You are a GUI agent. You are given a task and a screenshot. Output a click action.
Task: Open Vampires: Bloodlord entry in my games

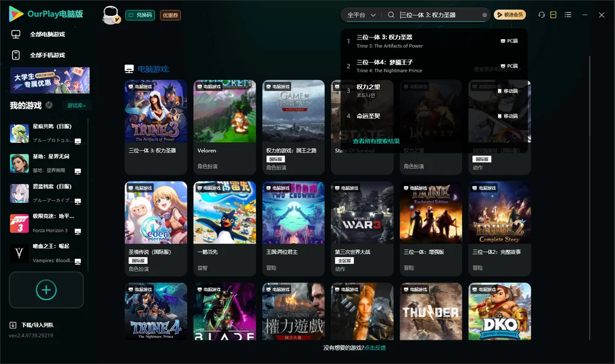(x=46, y=253)
